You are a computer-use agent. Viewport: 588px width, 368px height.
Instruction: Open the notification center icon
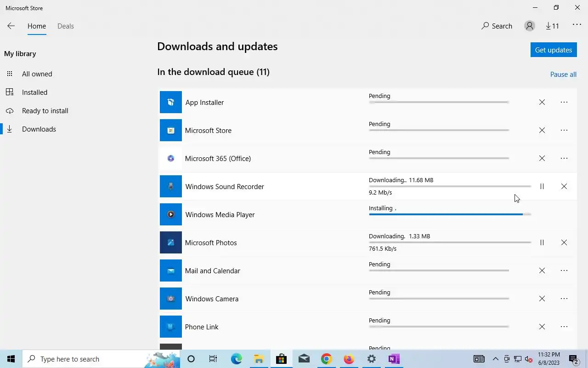[x=573, y=359]
